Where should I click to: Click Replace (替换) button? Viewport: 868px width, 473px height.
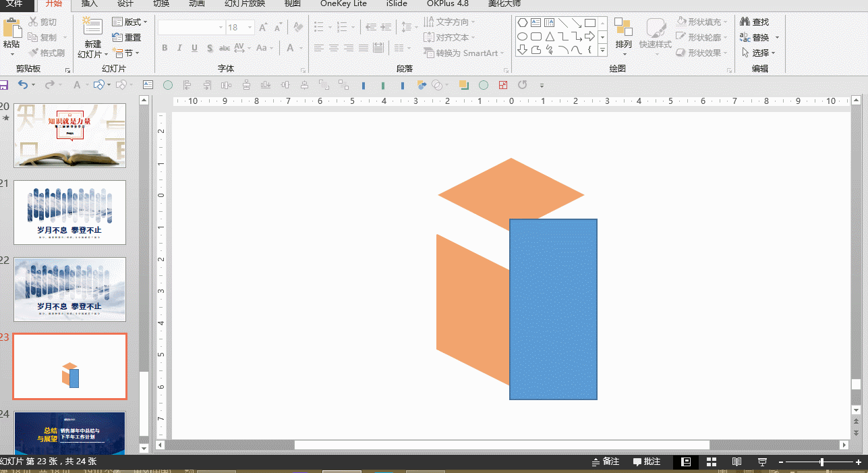[755, 38]
